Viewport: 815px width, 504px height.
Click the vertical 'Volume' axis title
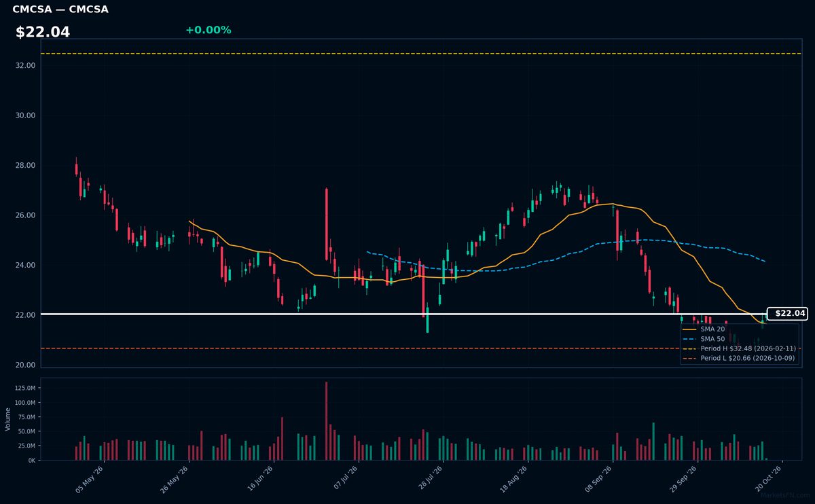point(8,419)
